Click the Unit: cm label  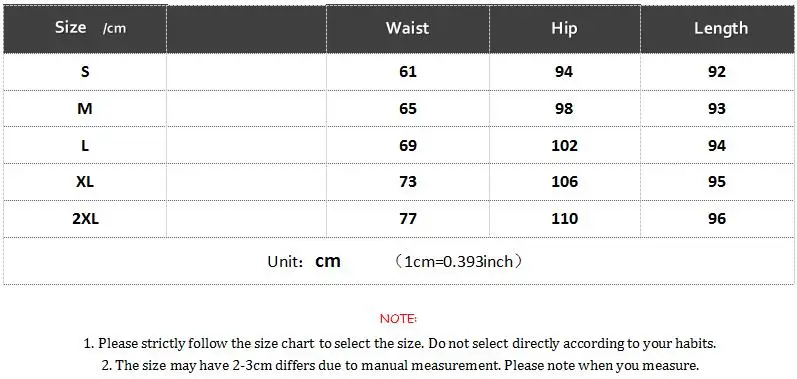pyautogui.click(x=304, y=262)
